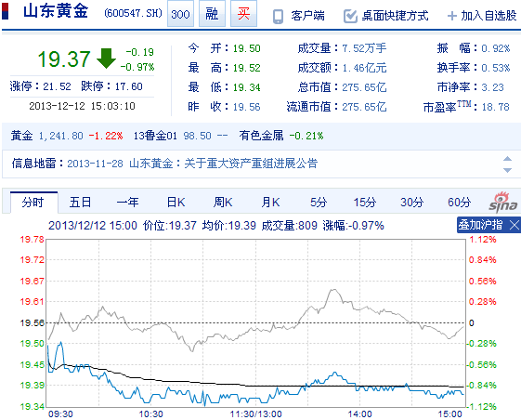Click the 换手率 0.53% value

pyautogui.click(x=495, y=68)
